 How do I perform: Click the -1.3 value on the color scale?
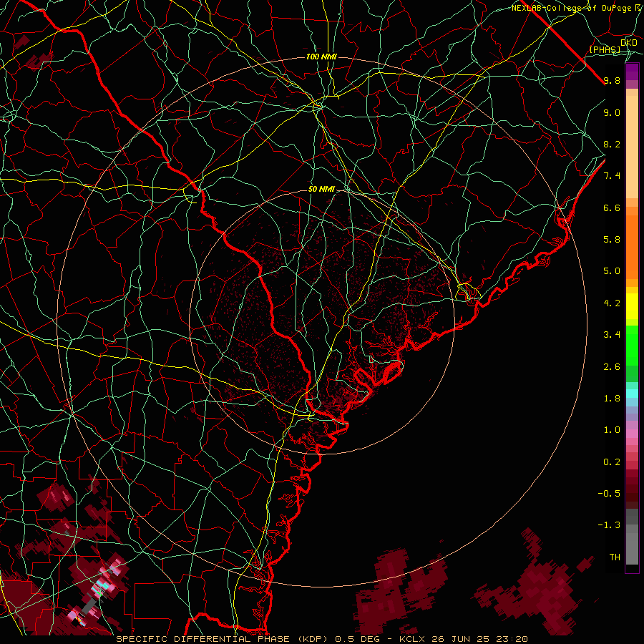pos(609,525)
